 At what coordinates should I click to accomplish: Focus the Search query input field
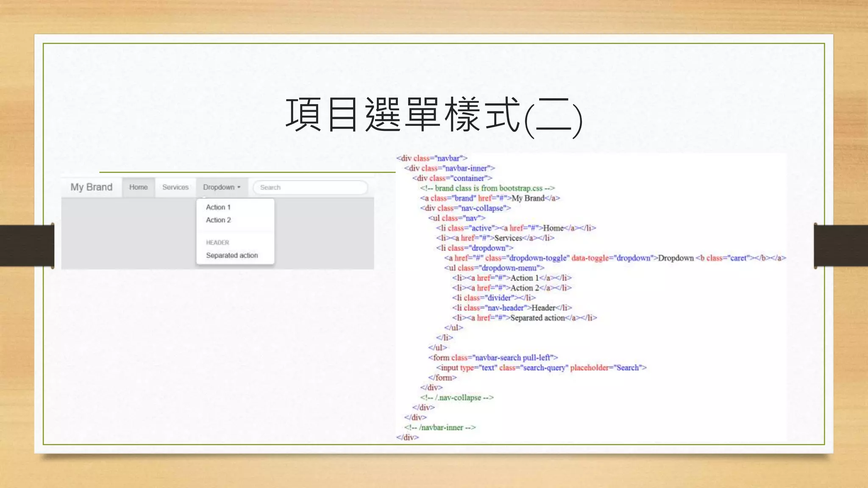coord(310,187)
